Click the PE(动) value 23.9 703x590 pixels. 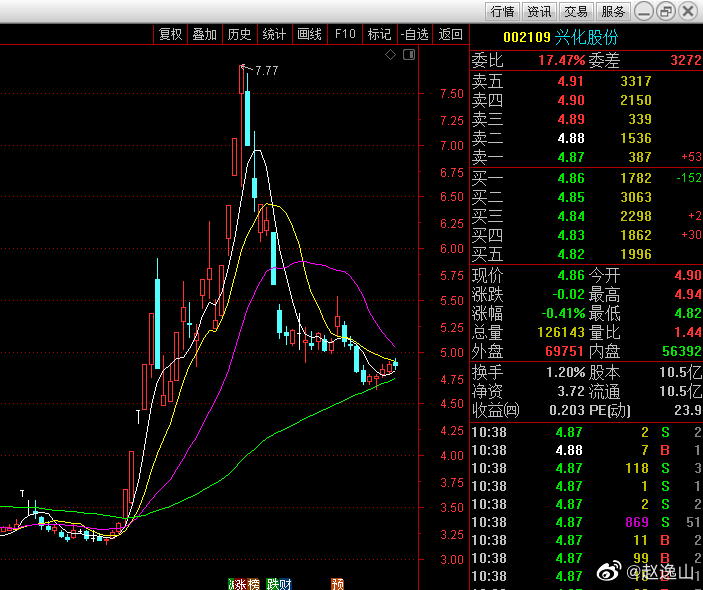click(689, 410)
